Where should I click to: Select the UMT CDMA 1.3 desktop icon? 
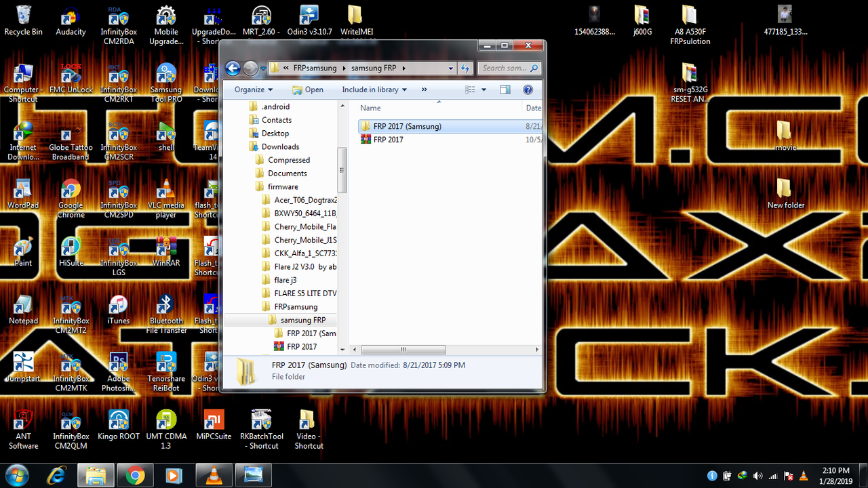[166, 430]
